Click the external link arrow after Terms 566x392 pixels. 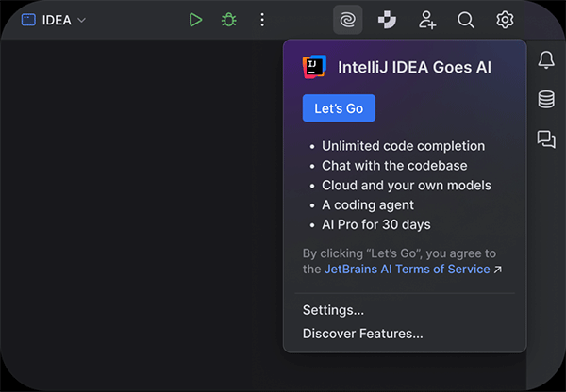point(498,269)
